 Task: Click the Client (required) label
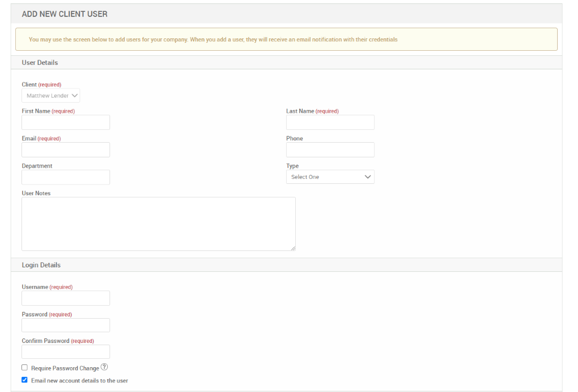coord(42,85)
